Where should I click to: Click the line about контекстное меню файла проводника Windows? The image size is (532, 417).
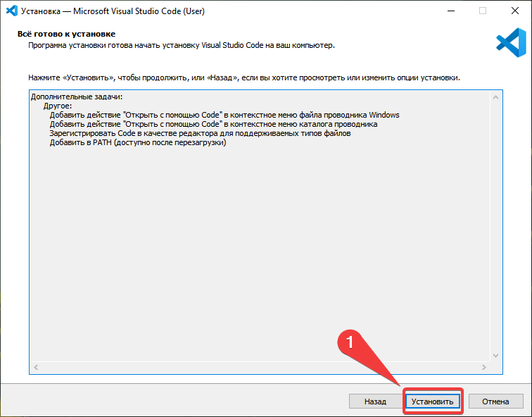click(x=224, y=115)
